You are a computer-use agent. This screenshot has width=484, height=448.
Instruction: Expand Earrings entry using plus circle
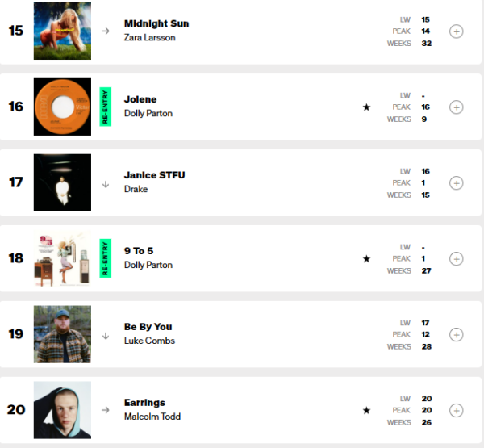coord(457,410)
